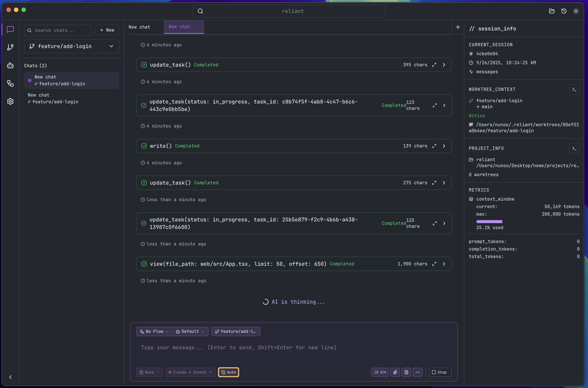Toggle the 3/4 task checklist control
The width and height of the screenshot is (588, 388).
tap(380, 372)
